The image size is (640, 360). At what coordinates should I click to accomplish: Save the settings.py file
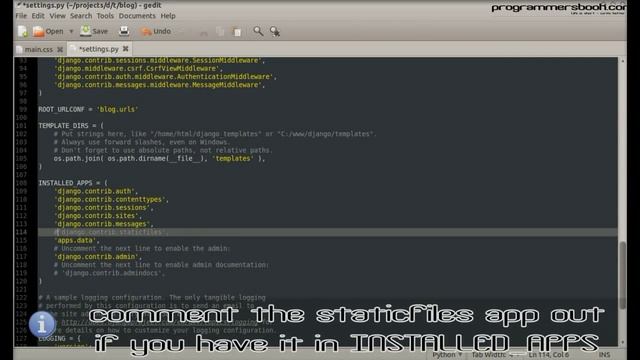94,31
